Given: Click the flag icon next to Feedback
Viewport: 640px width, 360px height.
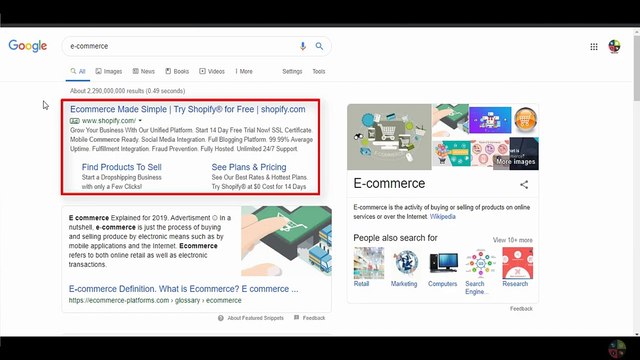Looking at the screenshot, I should coord(297,318).
